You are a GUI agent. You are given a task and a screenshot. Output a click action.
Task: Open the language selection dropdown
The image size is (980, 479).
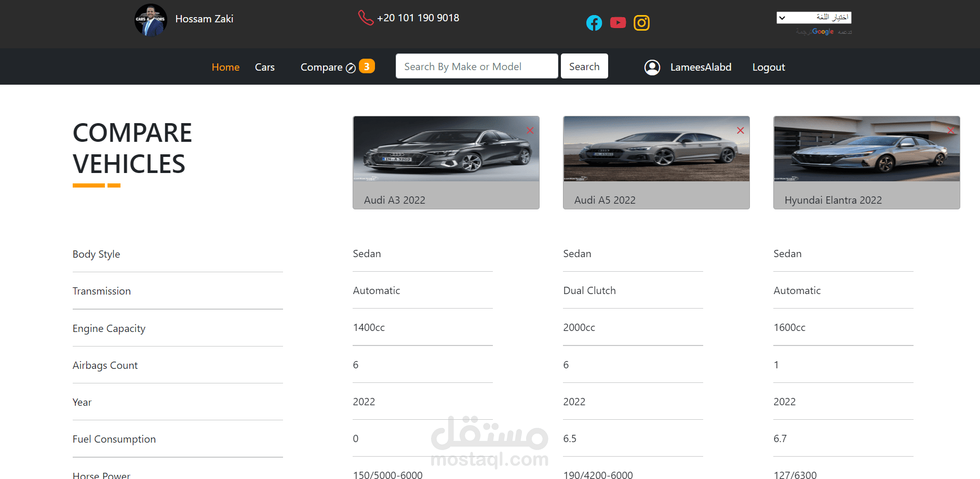point(814,17)
